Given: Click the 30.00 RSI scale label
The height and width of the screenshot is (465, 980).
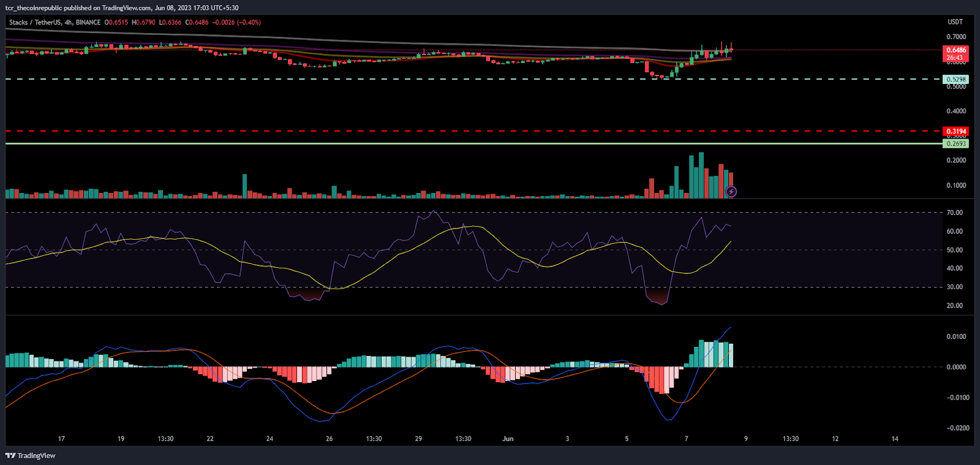Looking at the screenshot, I should tap(954, 287).
